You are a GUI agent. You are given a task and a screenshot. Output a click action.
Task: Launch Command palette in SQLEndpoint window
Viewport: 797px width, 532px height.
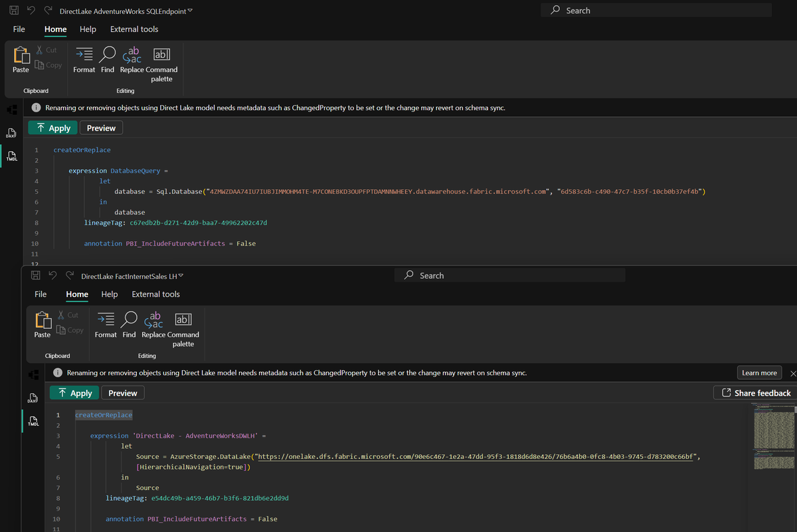tap(161, 64)
